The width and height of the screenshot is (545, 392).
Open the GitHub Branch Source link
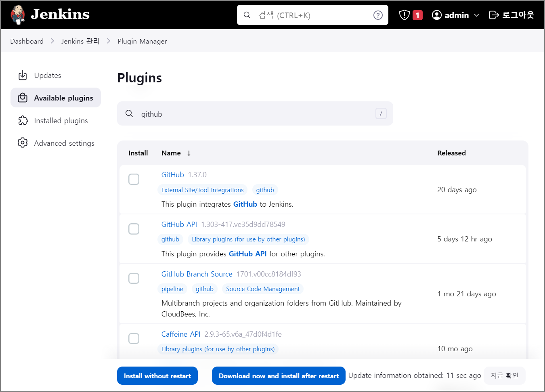tap(197, 274)
